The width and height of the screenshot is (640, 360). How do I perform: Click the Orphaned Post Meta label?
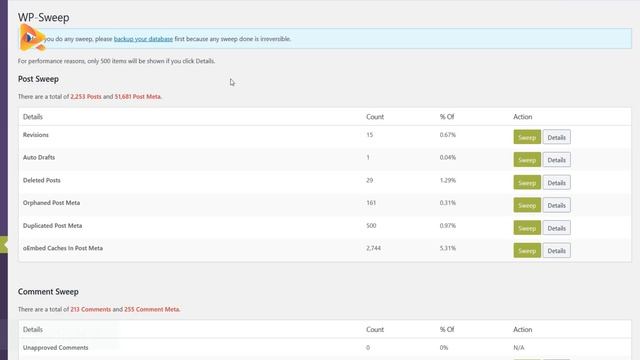tap(51, 202)
